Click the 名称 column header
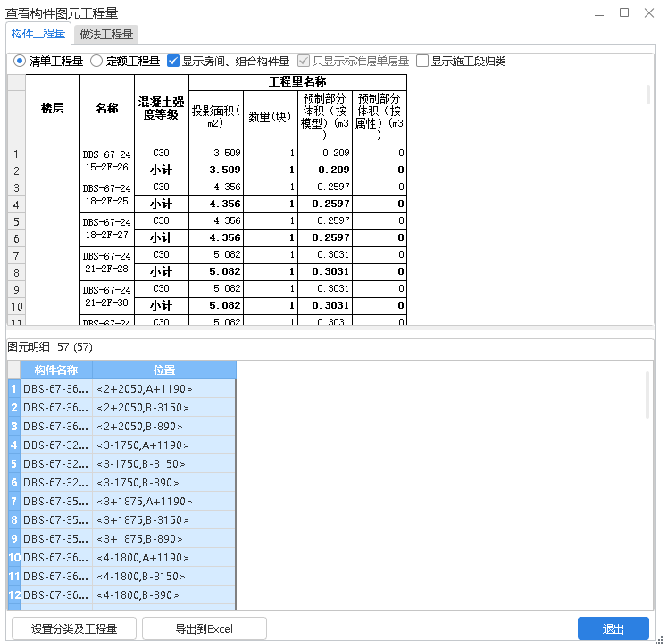The height and width of the screenshot is (644, 664). click(107, 109)
